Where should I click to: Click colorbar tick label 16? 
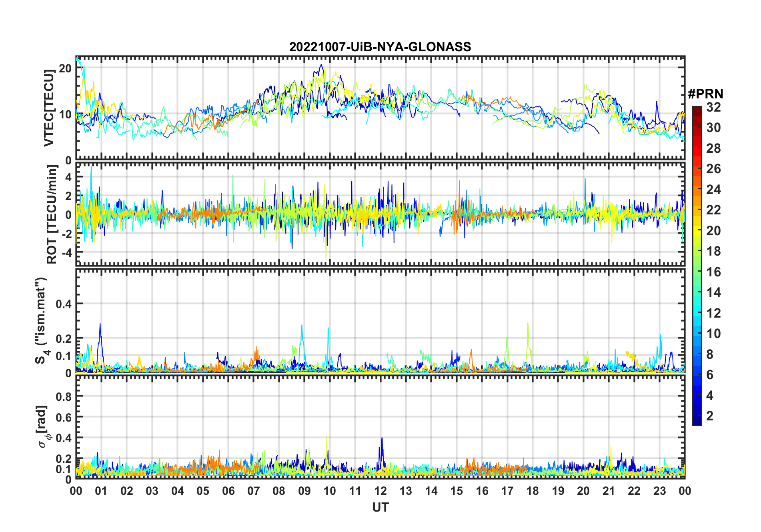(713, 272)
